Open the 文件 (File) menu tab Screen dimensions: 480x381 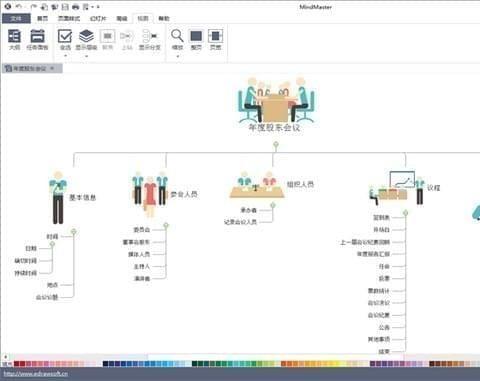pyautogui.click(x=16, y=18)
